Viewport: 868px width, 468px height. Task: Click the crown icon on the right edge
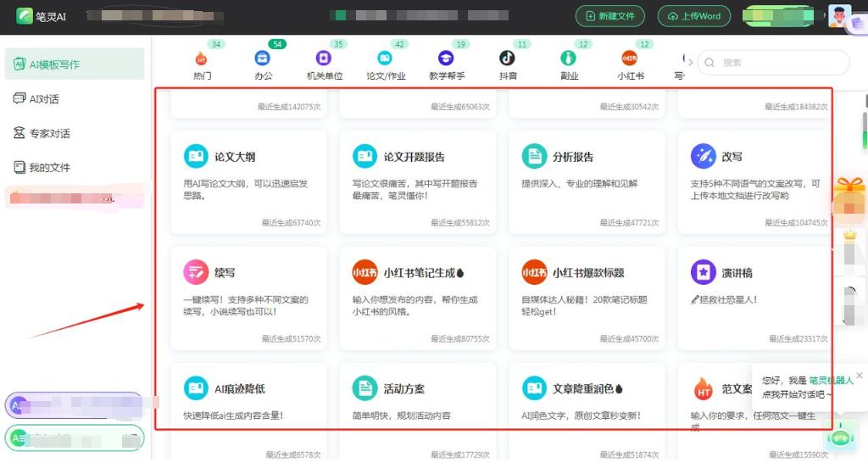pyautogui.click(x=849, y=235)
